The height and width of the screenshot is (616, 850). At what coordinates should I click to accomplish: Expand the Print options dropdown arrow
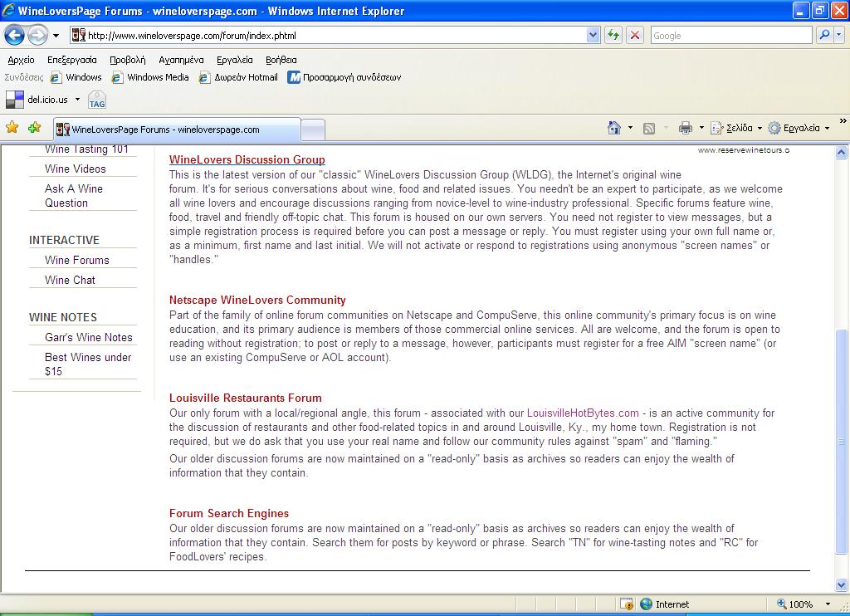(x=701, y=128)
